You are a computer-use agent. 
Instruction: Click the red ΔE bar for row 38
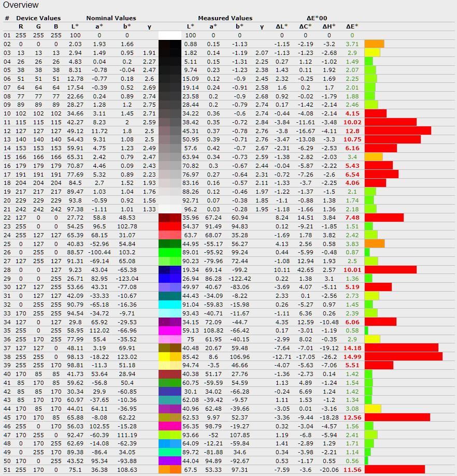403,356
